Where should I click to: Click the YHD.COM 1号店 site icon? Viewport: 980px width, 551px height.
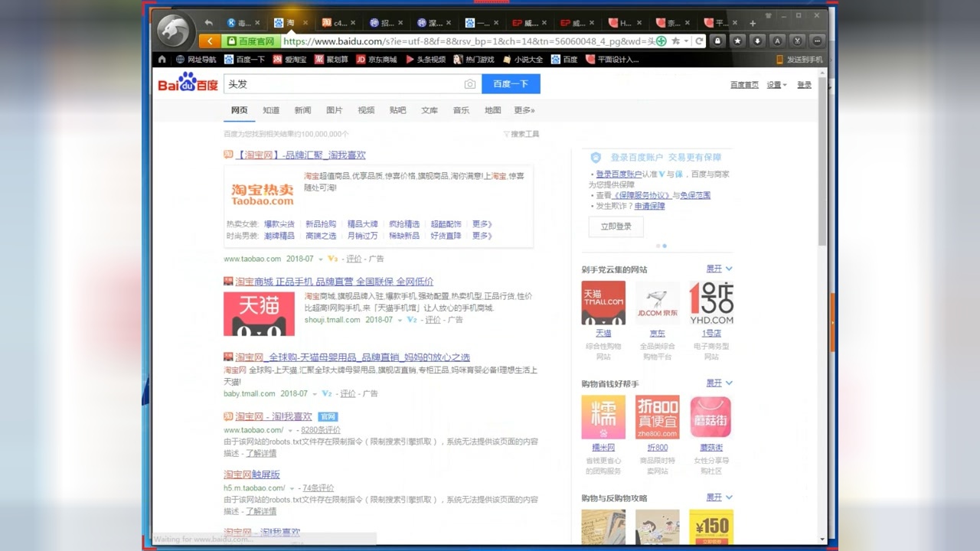[x=711, y=303]
